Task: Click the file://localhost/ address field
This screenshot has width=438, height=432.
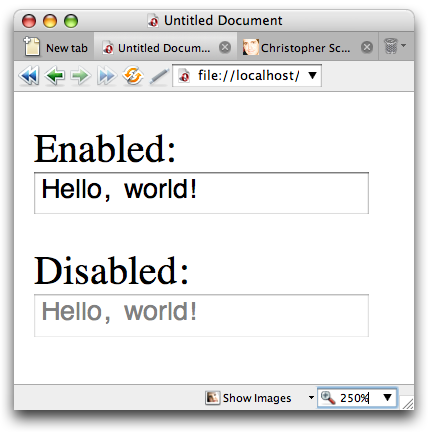Action: (247, 76)
